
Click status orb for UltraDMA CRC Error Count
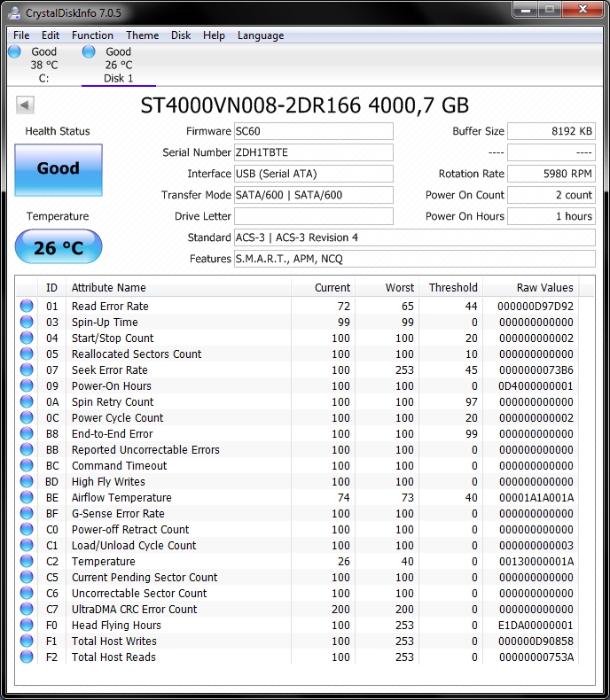click(27, 609)
